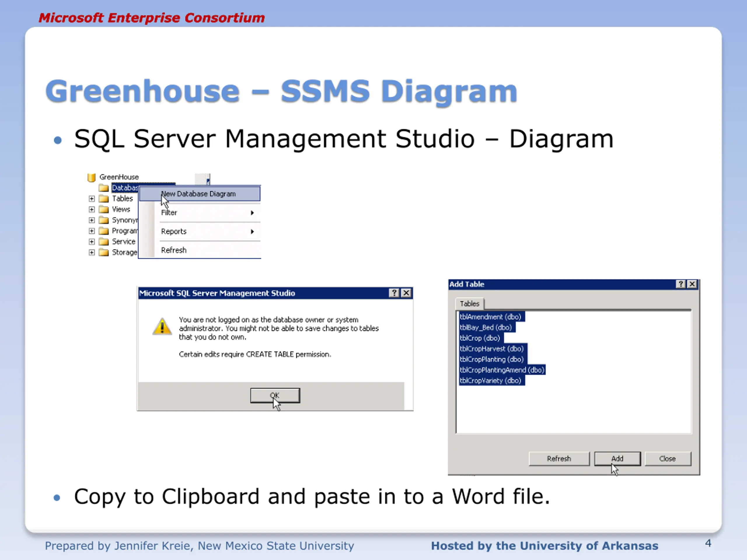The width and height of the screenshot is (747, 560).
Task: Click 'Prepared by Jennifer Kreie' footer text
Action: coord(199,546)
